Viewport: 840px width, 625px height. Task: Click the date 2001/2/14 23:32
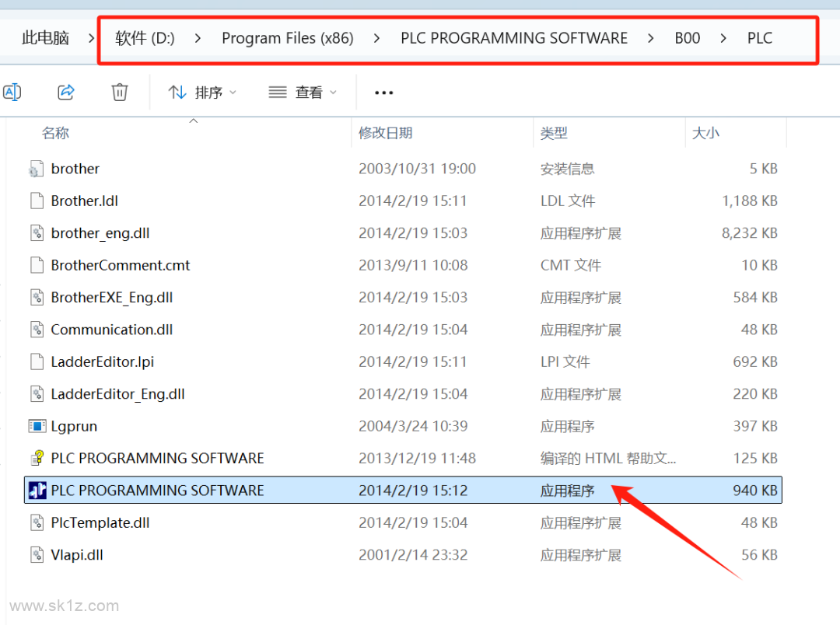413,555
